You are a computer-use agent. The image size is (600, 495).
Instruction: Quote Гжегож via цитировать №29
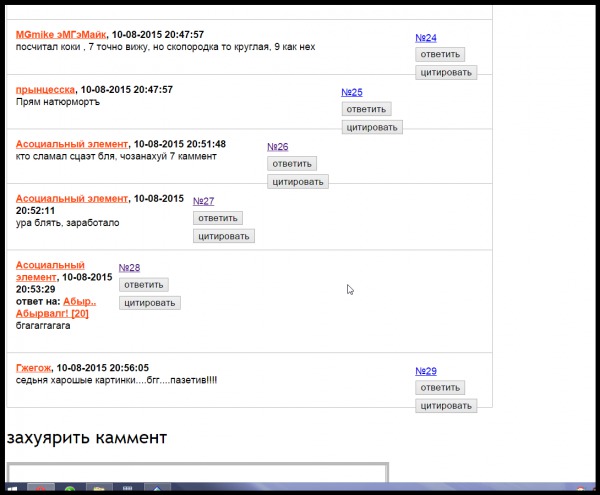point(446,405)
